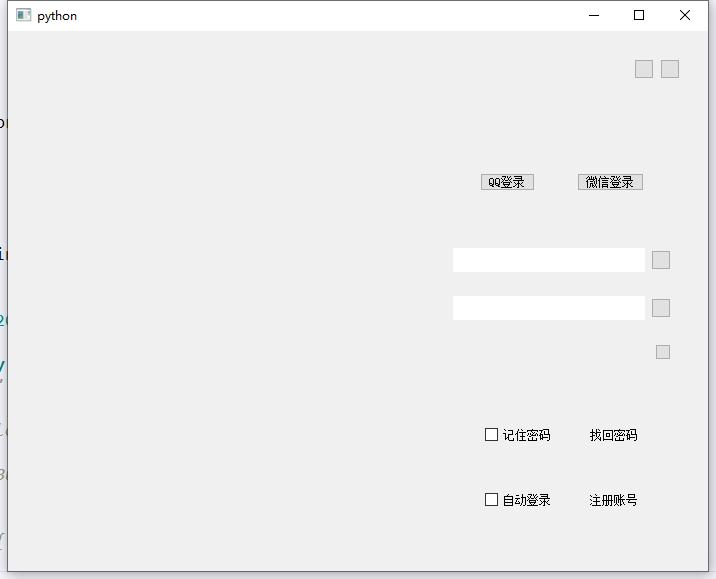Screen dimensions: 716x579
Task: Click the 自动登录 label text
Action: click(526, 500)
